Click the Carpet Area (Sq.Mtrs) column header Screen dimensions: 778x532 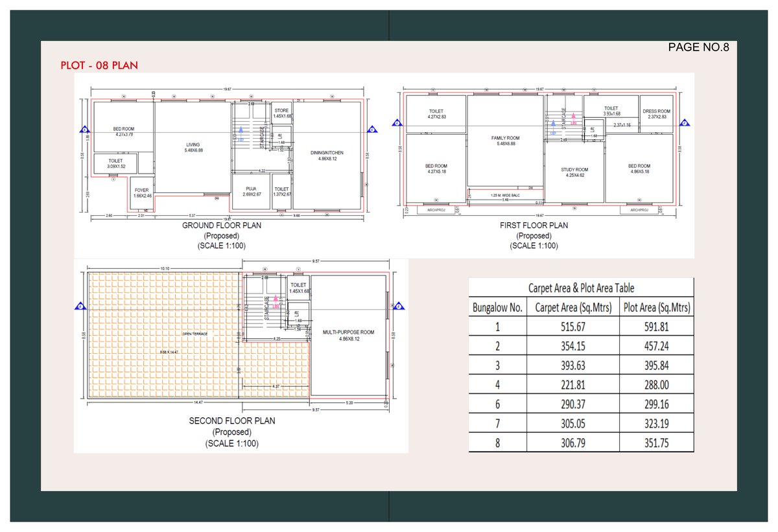[572, 307]
